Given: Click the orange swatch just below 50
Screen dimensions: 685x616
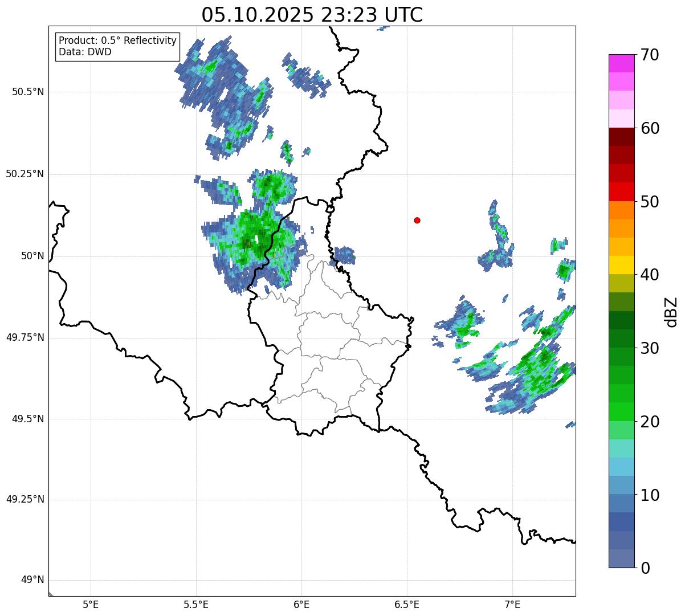Looking at the screenshot, I should click(622, 210).
